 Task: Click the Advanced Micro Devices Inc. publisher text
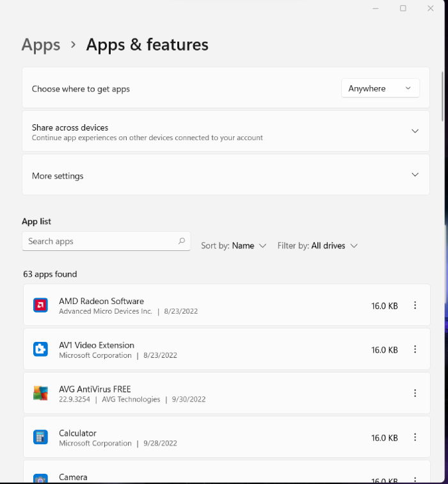pos(106,311)
